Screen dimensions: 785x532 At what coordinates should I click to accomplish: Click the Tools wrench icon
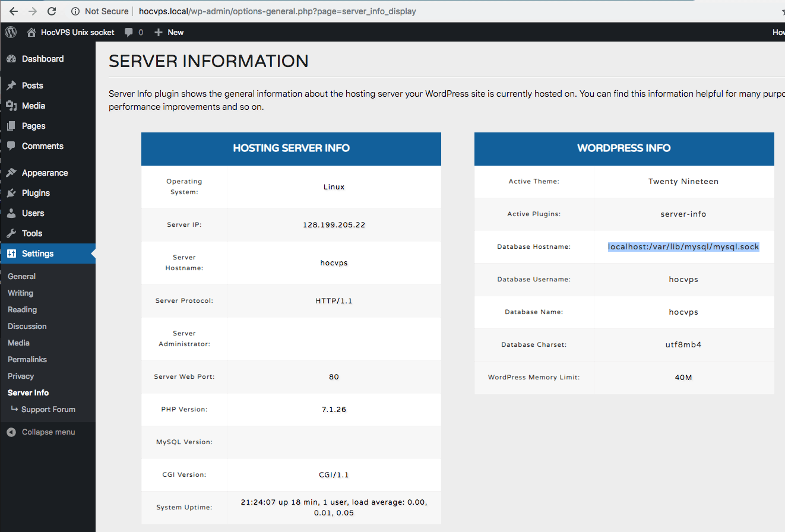11,233
